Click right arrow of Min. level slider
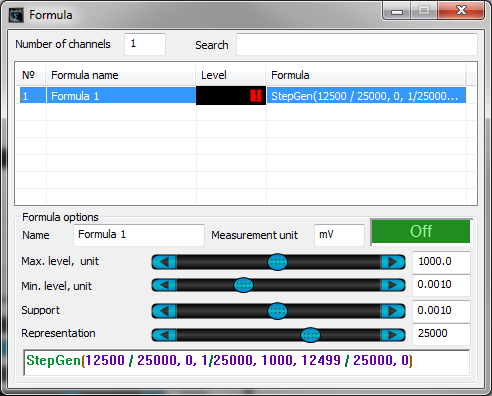The width and height of the screenshot is (492, 396). point(393,285)
